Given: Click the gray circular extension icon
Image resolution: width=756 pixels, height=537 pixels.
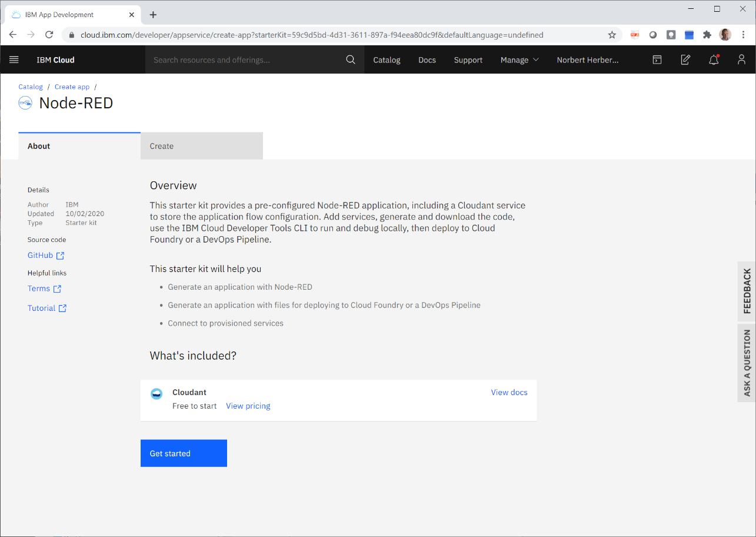Looking at the screenshot, I should [x=652, y=35].
